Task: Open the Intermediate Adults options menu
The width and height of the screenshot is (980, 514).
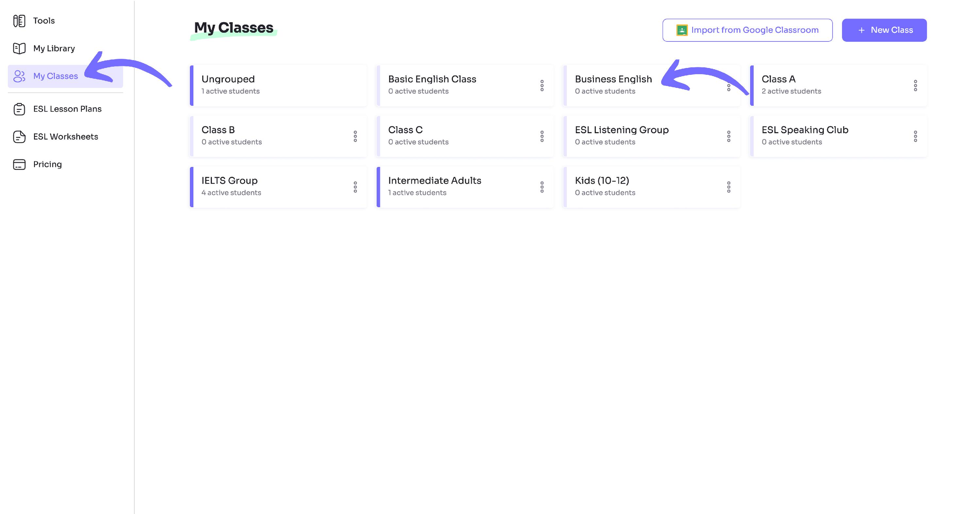Action: [542, 187]
